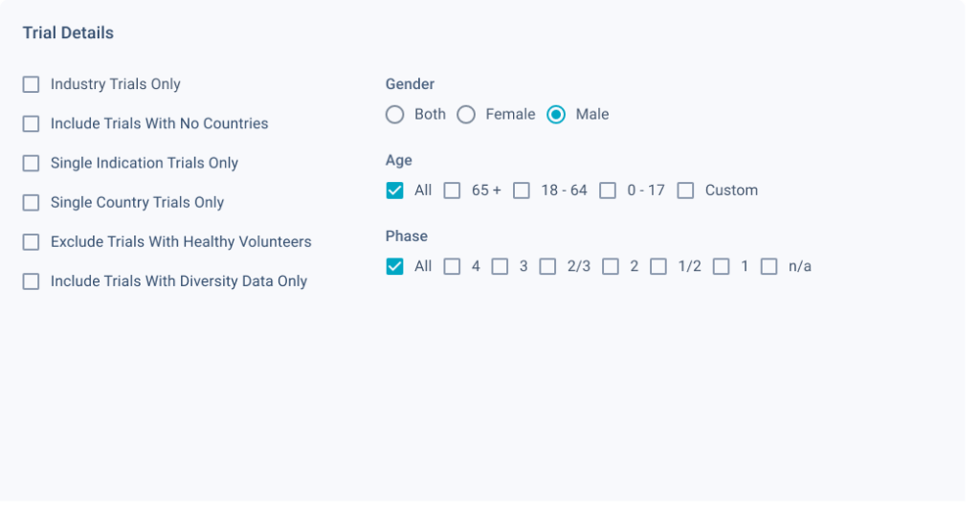Tick Include Trials With Diversity Data Only
980x516 pixels.
(31, 281)
